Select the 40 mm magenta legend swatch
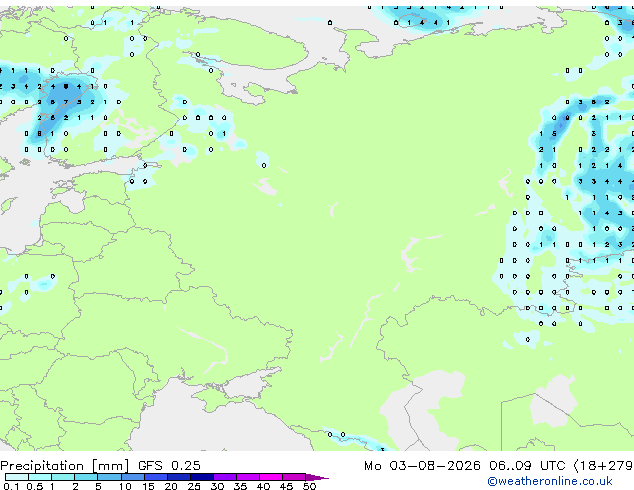The width and height of the screenshot is (634, 490). (271, 477)
